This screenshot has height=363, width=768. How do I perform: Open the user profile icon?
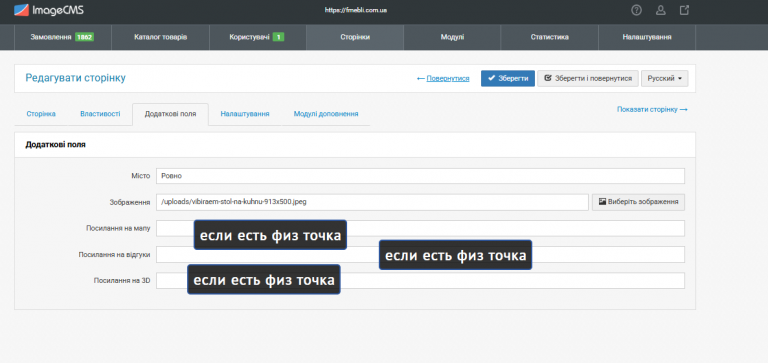tap(661, 10)
